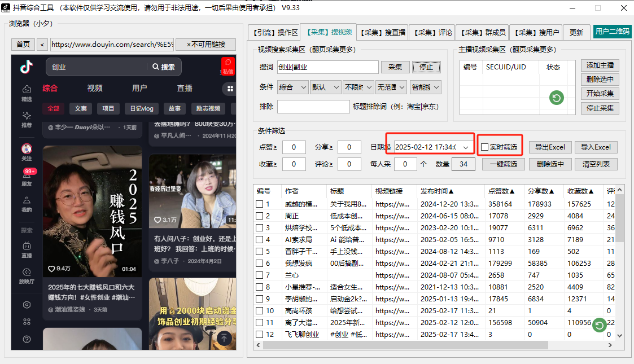This screenshot has width=634, height=364.
Task: Click the Douyin logo in browser sidebar
Action: click(27, 67)
